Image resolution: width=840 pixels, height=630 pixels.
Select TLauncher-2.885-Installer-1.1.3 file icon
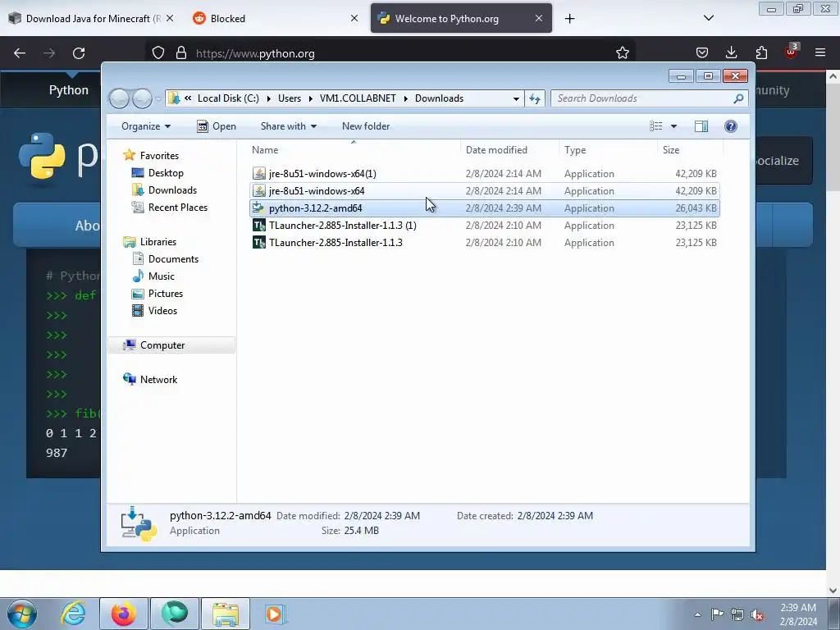(x=258, y=242)
